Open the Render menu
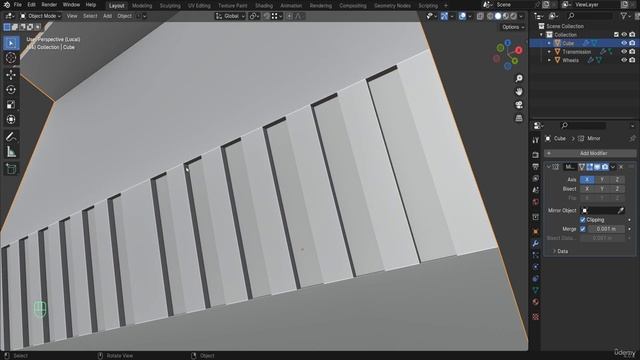The height and width of the screenshot is (360, 640). coord(49,5)
